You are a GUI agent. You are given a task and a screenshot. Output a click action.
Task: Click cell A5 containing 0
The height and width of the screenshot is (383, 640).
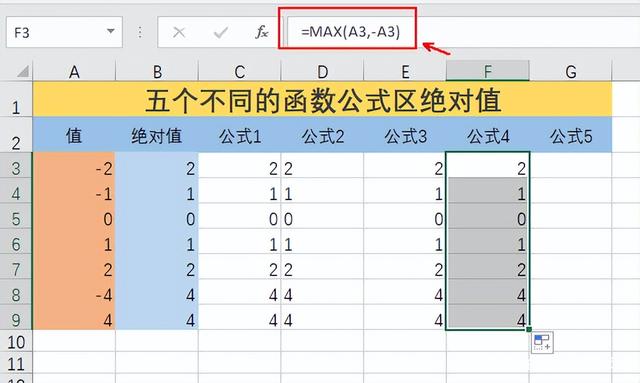coord(74,216)
